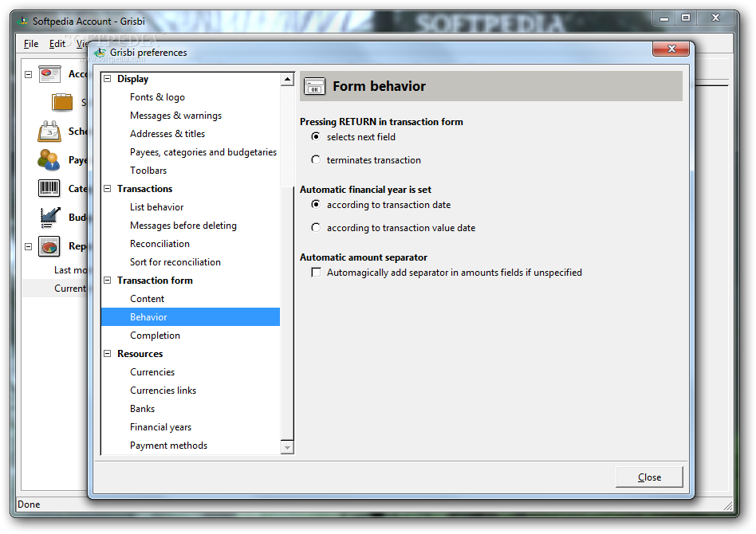Open List behavior preferences
The width and height of the screenshot is (756, 534).
click(x=156, y=207)
